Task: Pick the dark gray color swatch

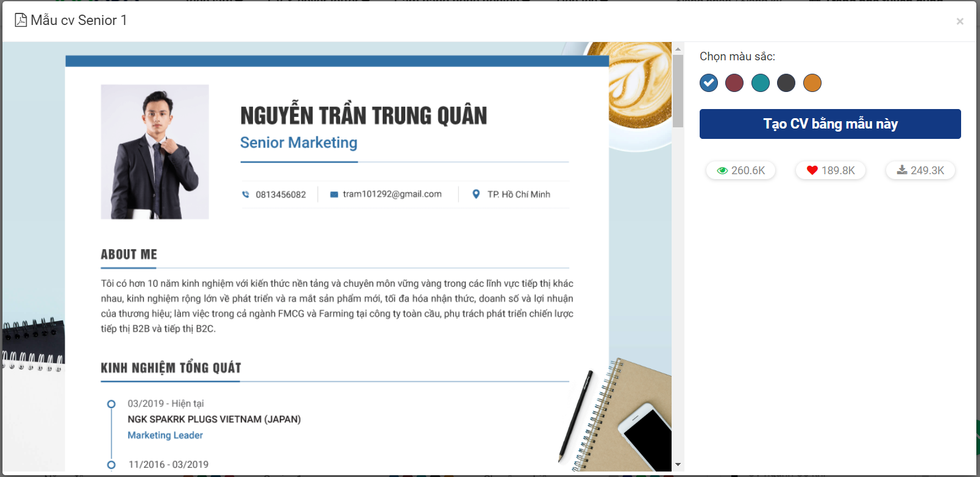Action: coord(786,83)
